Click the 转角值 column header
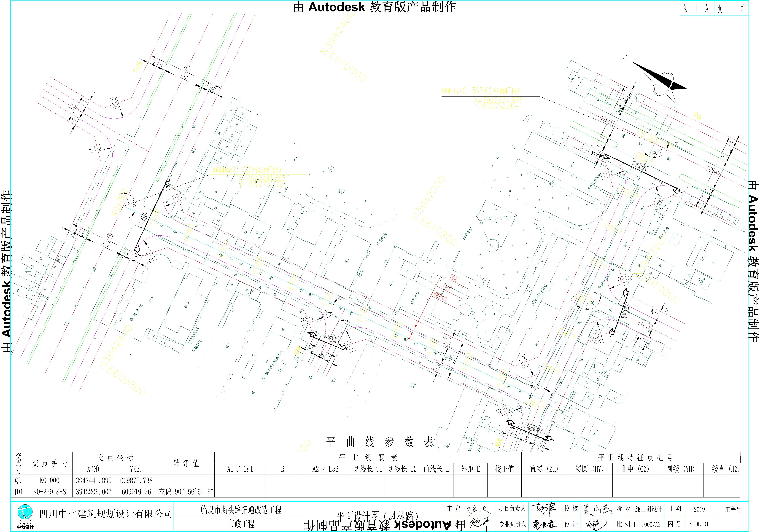 pyautogui.click(x=186, y=463)
